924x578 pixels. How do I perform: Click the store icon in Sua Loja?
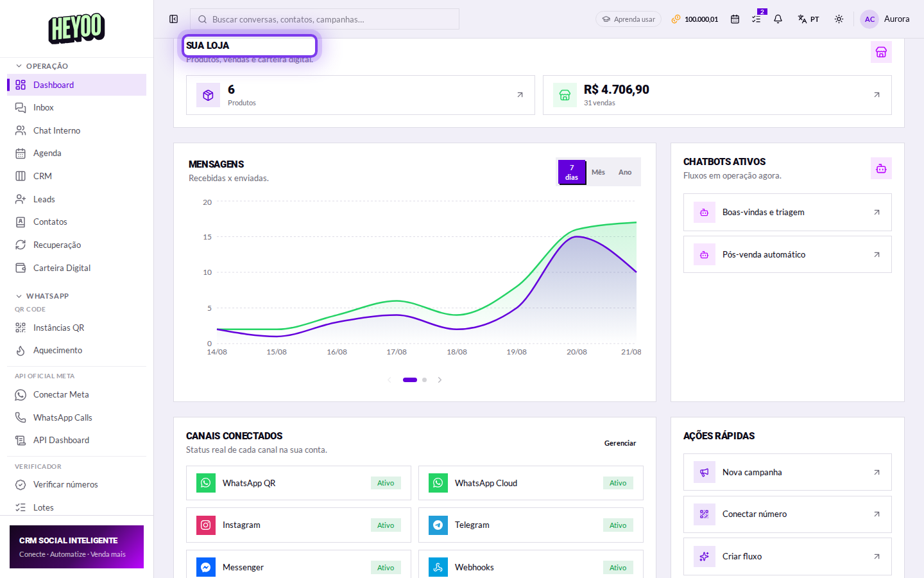(881, 52)
